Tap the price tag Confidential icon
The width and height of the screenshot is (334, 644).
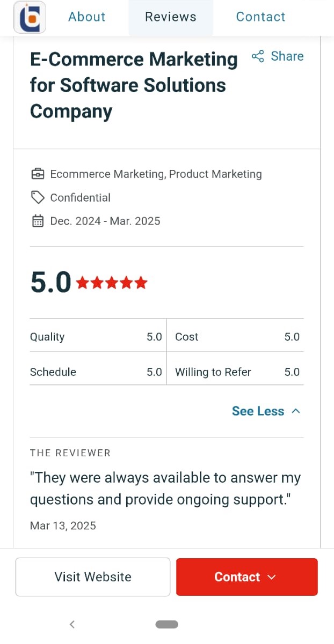[38, 198]
